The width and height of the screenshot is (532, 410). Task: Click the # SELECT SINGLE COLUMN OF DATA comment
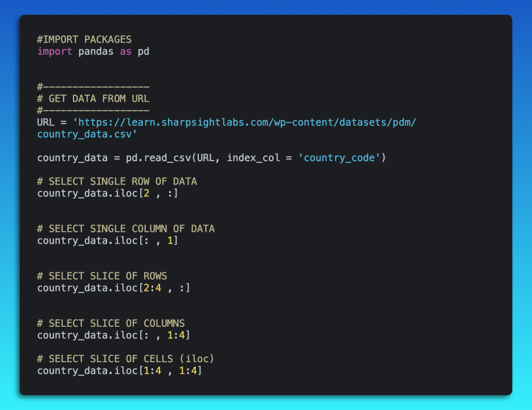coord(126,229)
